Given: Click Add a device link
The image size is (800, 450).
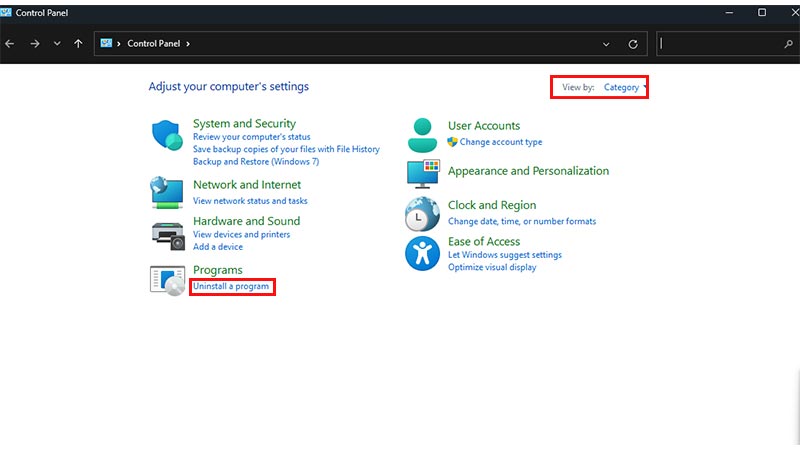Looking at the screenshot, I should click(x=218, y=246).
